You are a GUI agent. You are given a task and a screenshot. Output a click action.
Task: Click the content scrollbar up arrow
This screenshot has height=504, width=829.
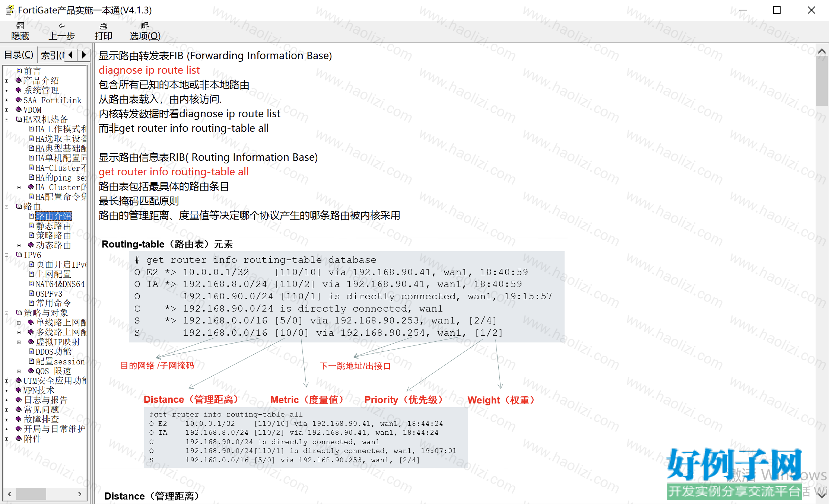(x=822, y=51)
